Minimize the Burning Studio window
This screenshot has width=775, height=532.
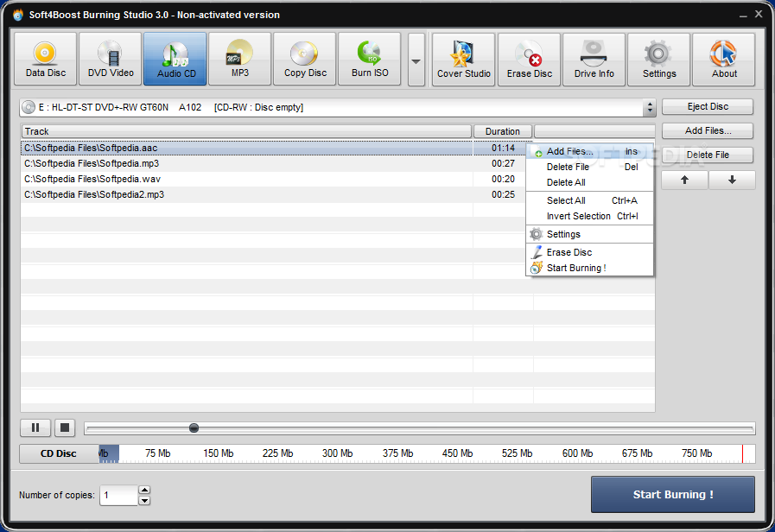tap(743, 16)
